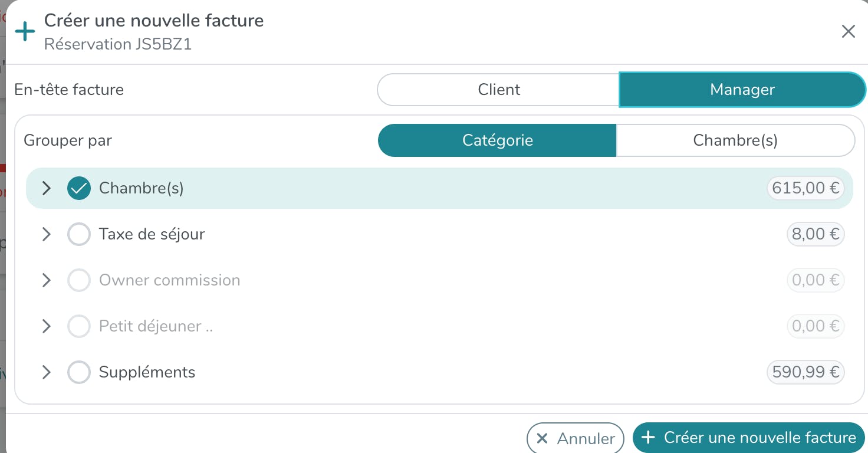Screen dimensions: 868x453
Task: Select the Owner commission checkbox
Action: tap(79, 280)
